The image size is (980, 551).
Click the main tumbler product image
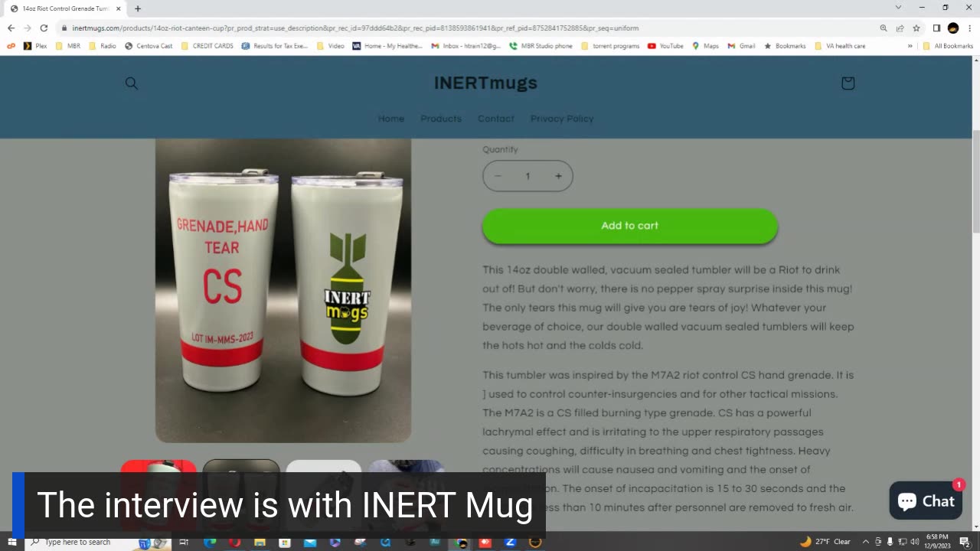(x=283, y=290)
